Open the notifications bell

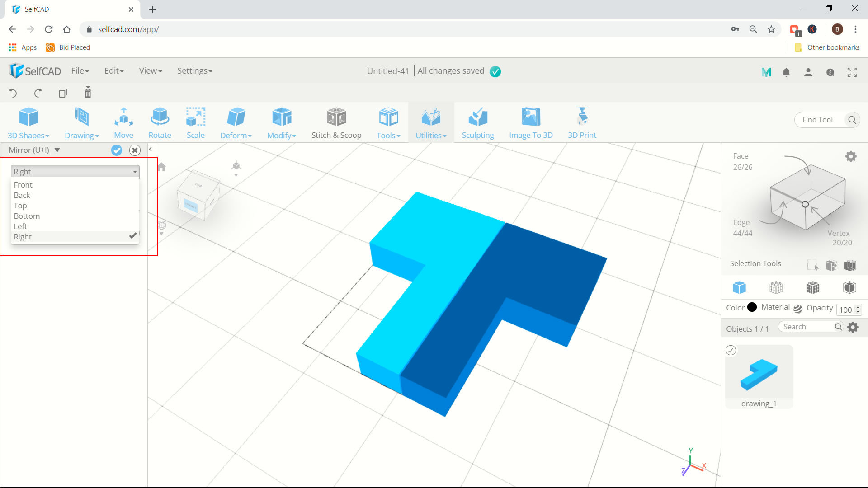[786, 72]
